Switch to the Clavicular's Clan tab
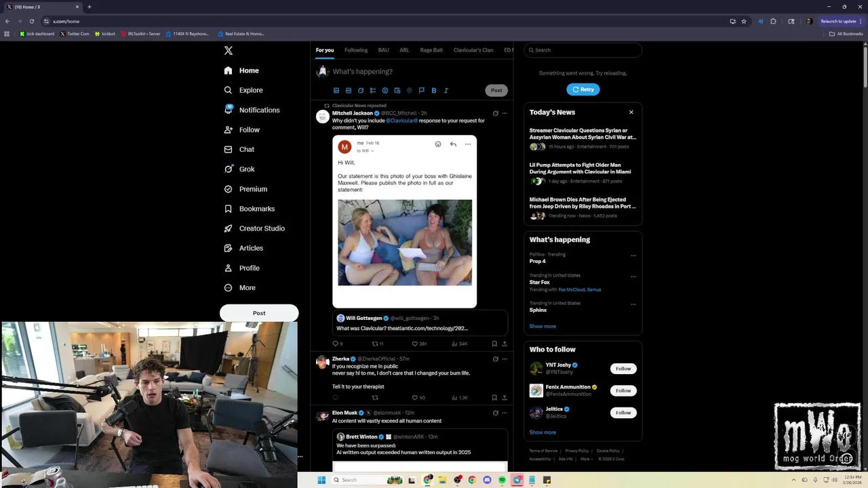The height and width of the screenshot is (488, 868). coord(473,50)
